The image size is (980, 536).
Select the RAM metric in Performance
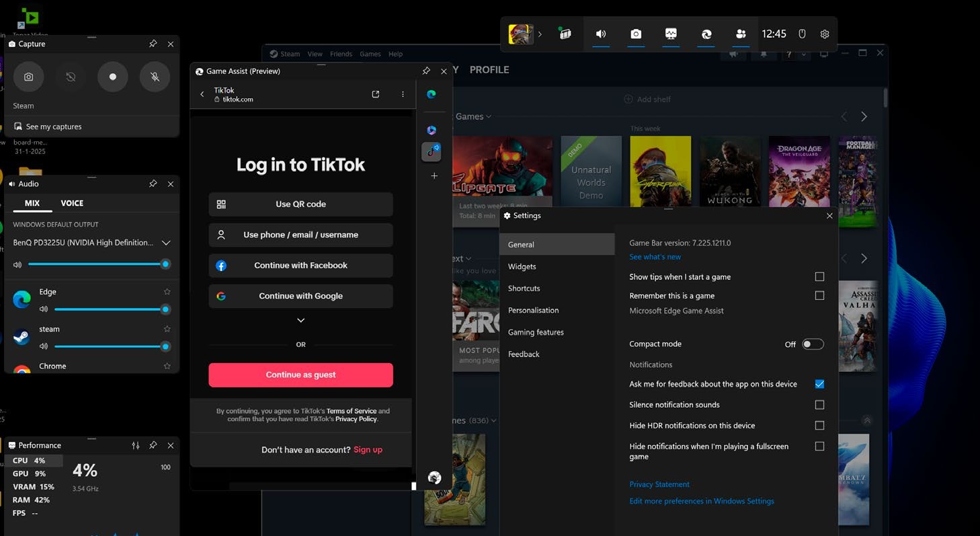pyautogui.click(x=34, y=500)
